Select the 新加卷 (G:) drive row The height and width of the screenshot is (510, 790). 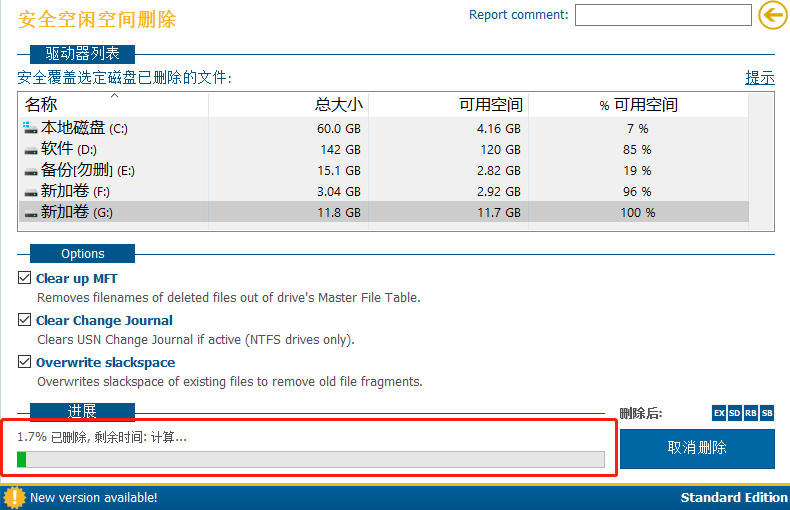point(384,212)
